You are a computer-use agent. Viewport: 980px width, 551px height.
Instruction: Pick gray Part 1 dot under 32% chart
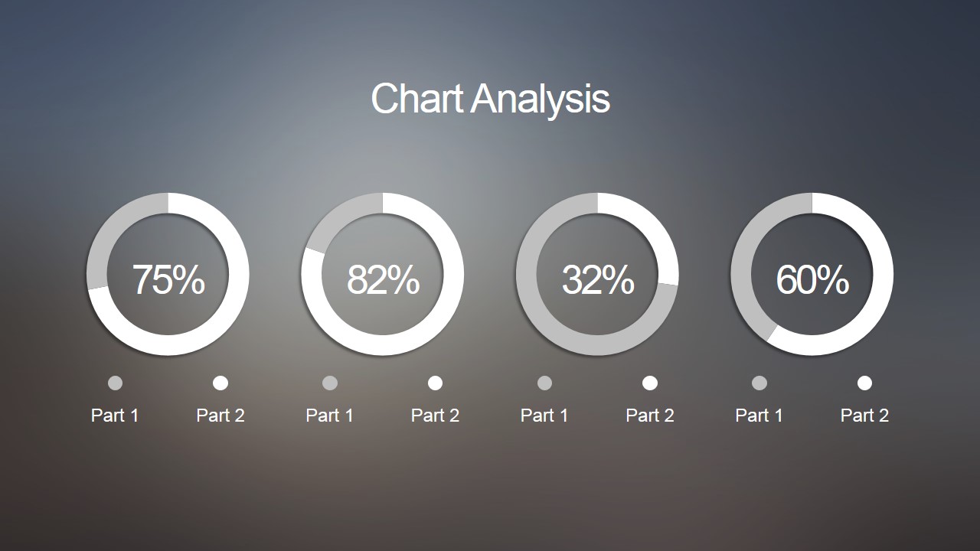tap(544, 383)
